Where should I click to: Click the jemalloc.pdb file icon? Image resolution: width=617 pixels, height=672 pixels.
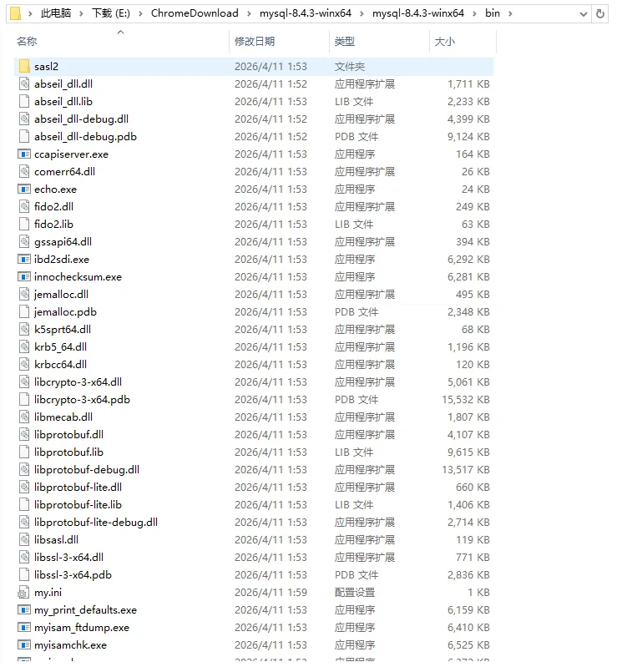24,312
